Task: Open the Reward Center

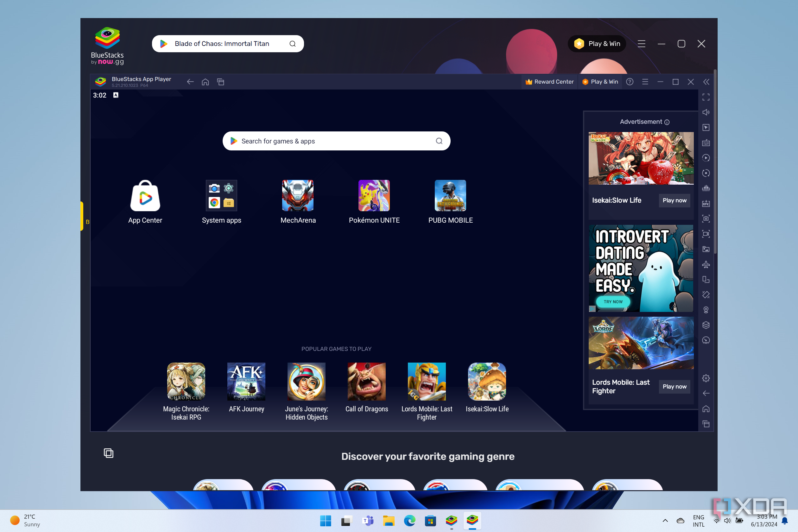Action: click(549, 82)
